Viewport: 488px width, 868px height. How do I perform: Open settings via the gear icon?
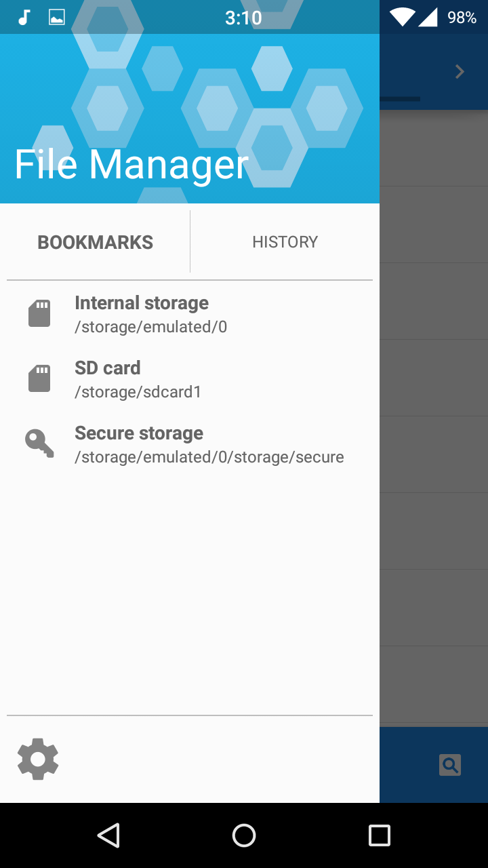pyautogui.click(x=38, y=759)
